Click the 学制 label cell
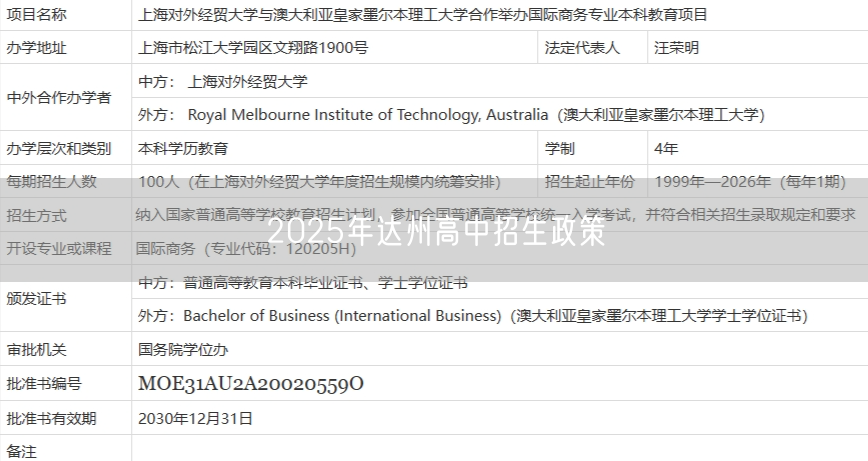868x461 pixels. [x=560, y=149]
